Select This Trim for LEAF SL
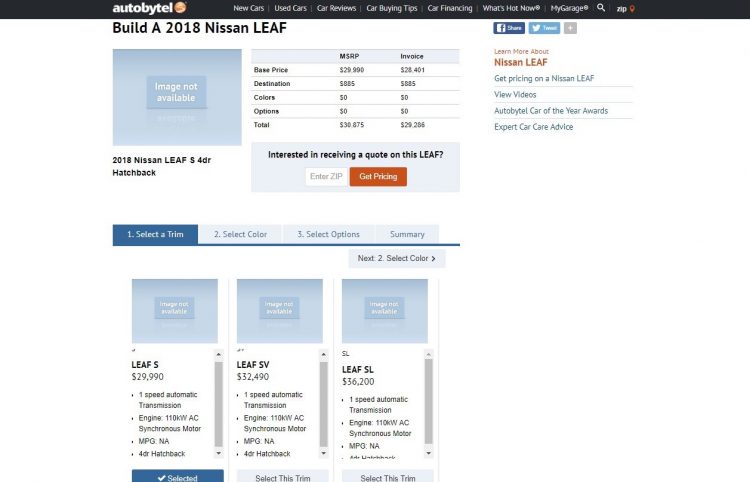750x482 pixels. pyautogui.click(x=388, y=476)
